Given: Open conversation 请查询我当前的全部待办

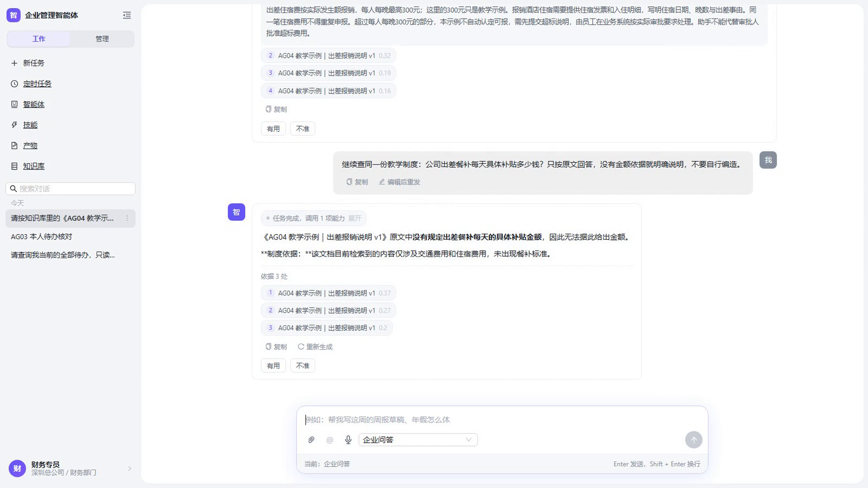Looking at the screenshot, I should (71, 255).
